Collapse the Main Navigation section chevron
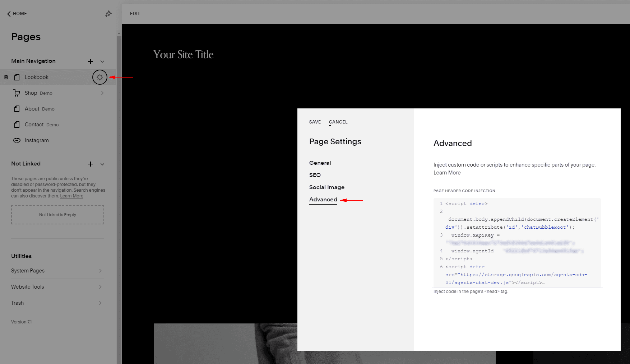The height and width of the screenshot is (364, 630). pos(102,61)
